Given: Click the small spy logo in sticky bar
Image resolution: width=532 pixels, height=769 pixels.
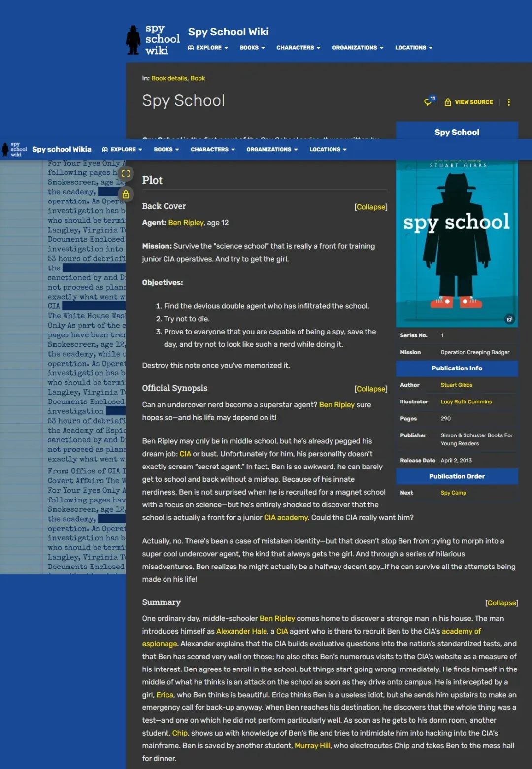Looking at the screenshot, I should coord(14,149).
